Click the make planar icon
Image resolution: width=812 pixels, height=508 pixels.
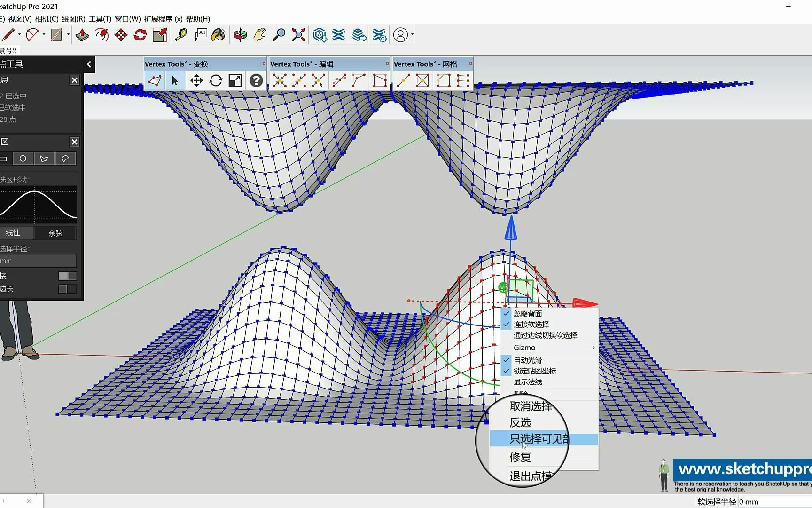(379, 80)
